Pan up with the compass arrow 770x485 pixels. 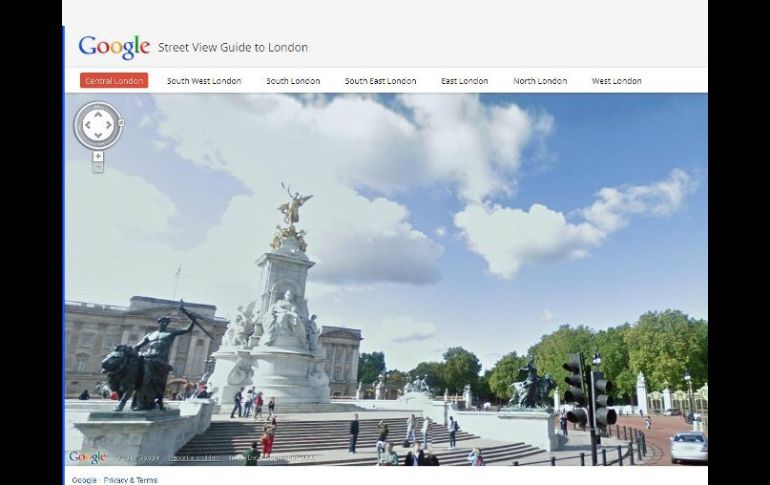[x=98, y=114]
